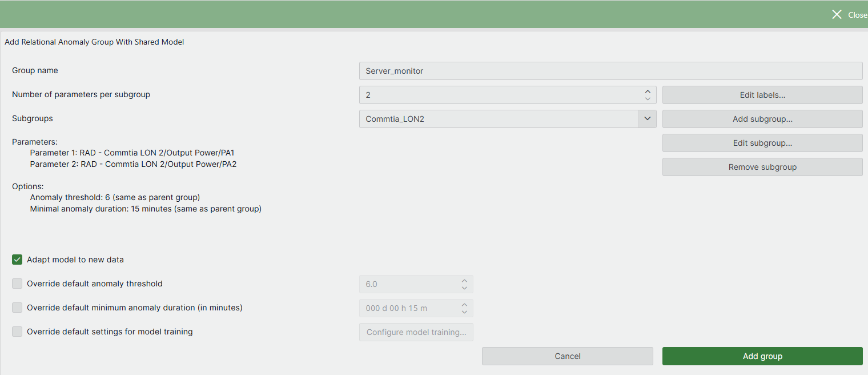Edit the selected subgroup
This screenshot has width=868, height=375.
coord(762,142)
